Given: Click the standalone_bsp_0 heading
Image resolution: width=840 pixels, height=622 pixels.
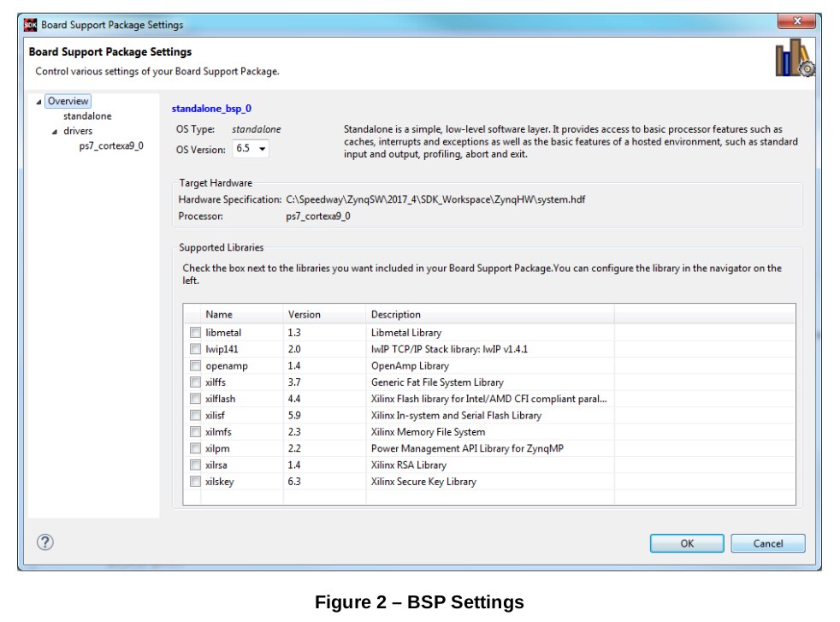Looking at the screenshot, I should click(x=211, y=109).
